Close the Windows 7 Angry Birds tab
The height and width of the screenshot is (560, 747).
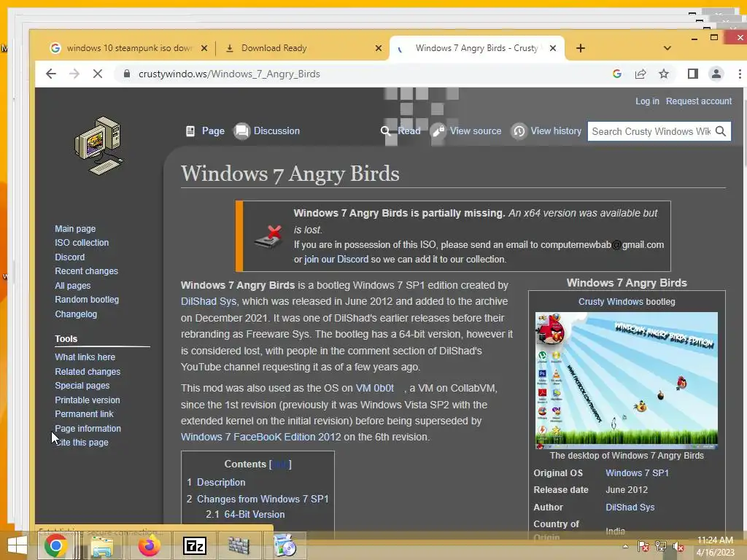(553, 48)
